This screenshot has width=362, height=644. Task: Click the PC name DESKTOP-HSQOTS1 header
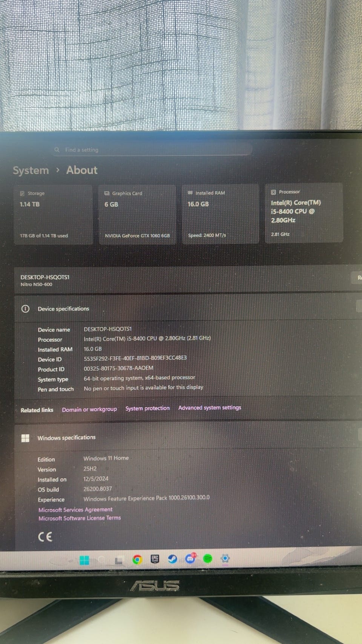click(x=45, y=277)
